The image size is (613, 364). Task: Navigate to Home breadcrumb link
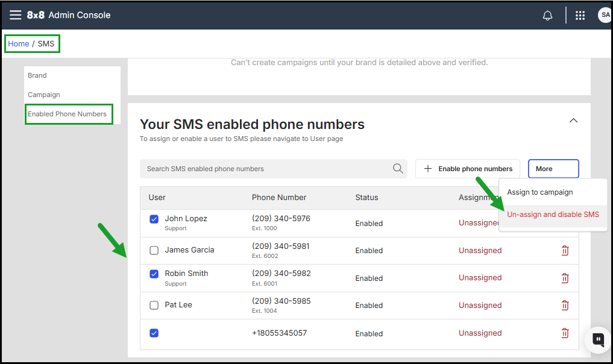(19, 44)
